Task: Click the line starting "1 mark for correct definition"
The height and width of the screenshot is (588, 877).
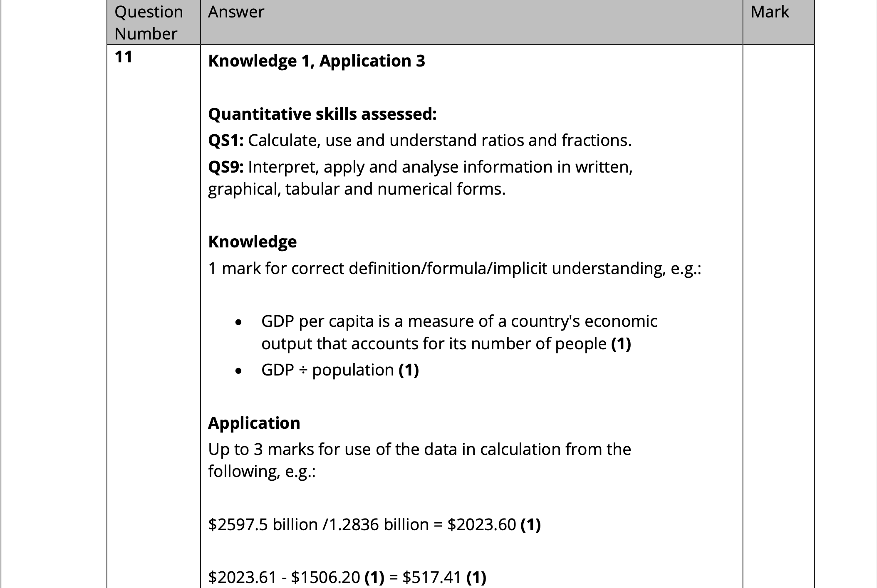Action: 454,269
